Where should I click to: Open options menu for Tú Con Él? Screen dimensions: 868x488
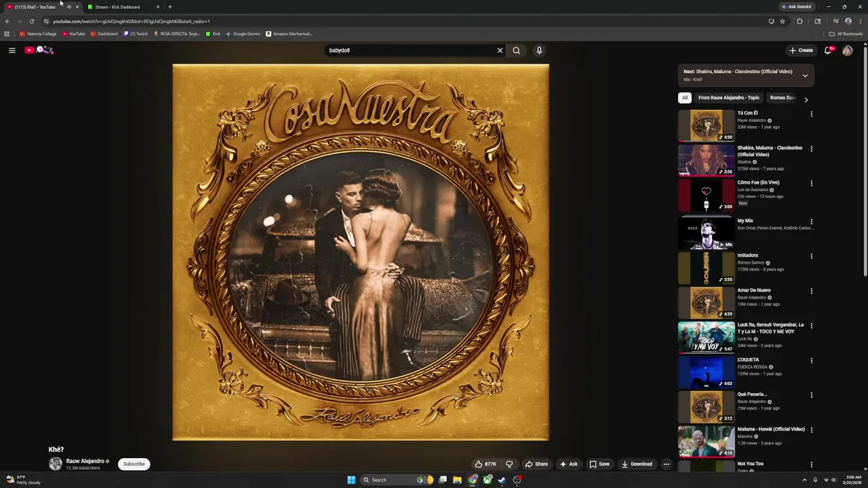click(811, 114)
